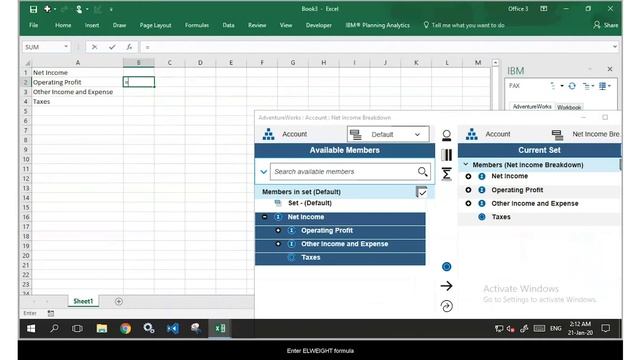This screenshot has height=360, width=640.
Task: Open Chrome from the taskbar
Action: [125, 328]
